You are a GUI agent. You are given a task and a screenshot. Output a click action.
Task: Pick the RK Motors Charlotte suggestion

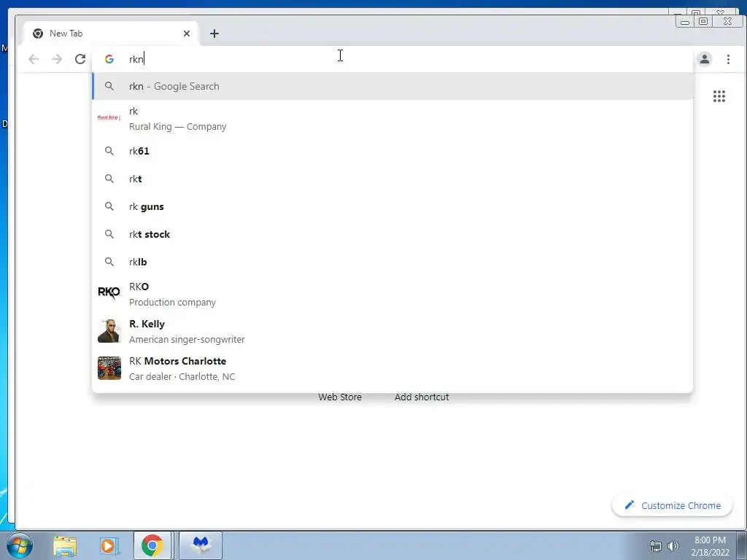(x=392, y=368)
